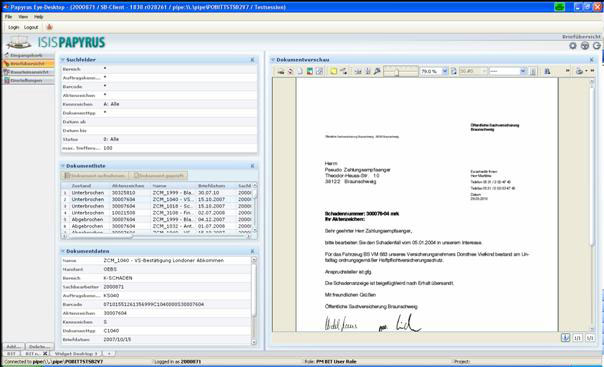The width and height of the screenshot is (604, 367).
Task: Close the Suchfelder panel with X
Action: (252, 60)
